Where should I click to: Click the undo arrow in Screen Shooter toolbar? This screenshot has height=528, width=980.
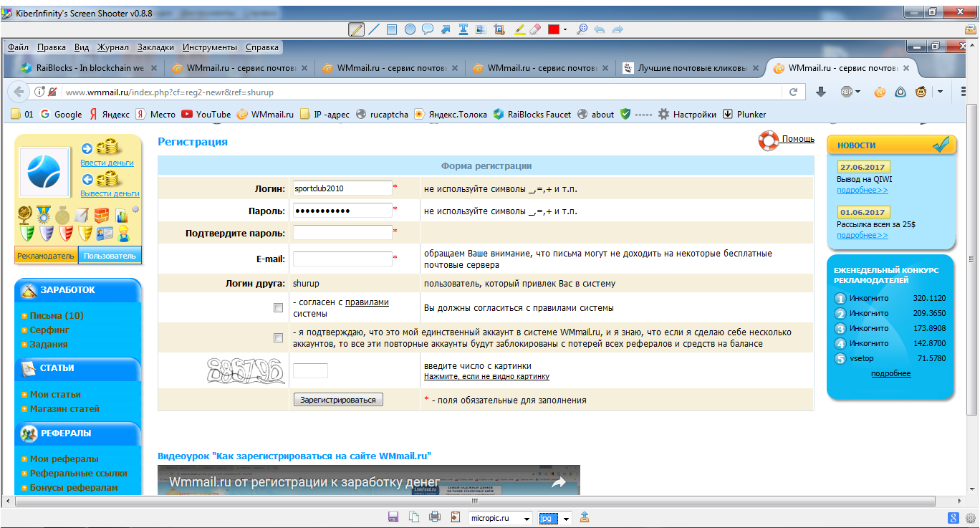600,29
